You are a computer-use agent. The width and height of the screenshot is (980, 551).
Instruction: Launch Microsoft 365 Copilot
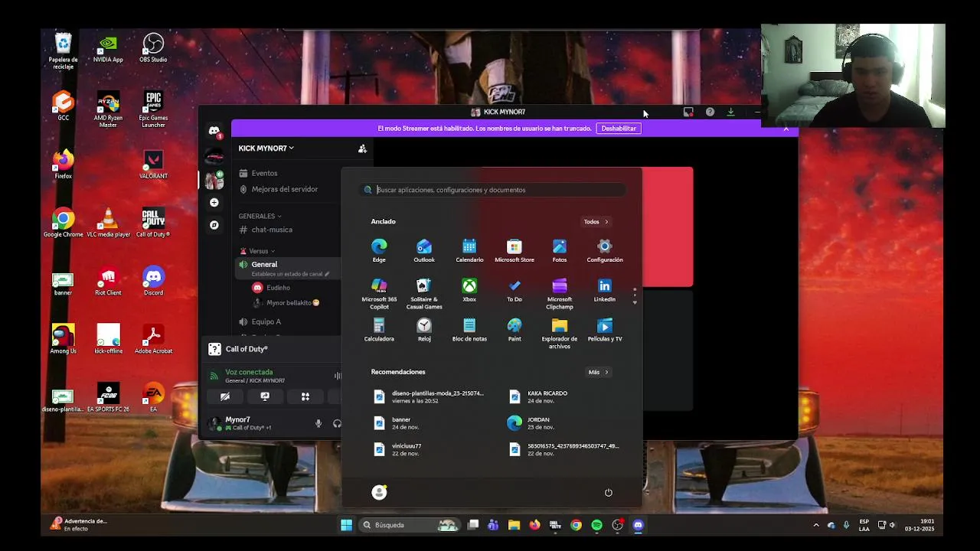[x=379, y=294]
